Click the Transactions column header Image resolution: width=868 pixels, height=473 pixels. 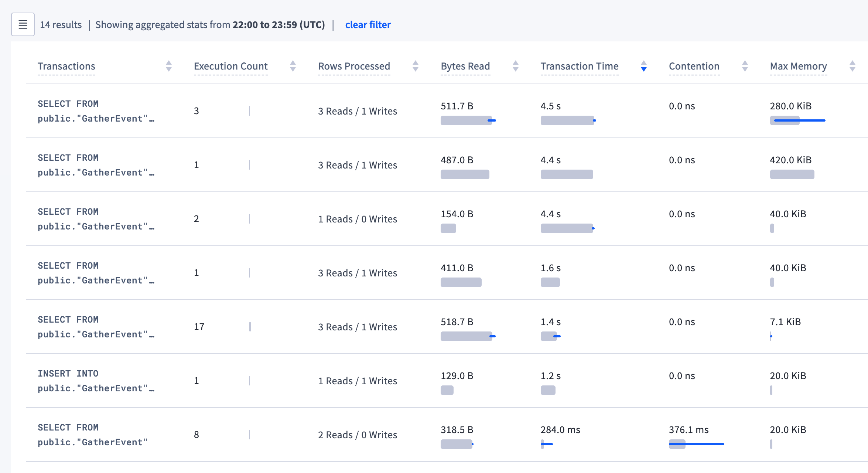[66, 67]
